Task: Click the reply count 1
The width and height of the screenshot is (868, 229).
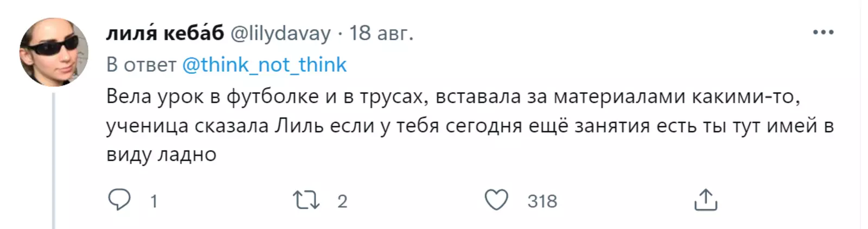Action: click(x=154, y=201)
